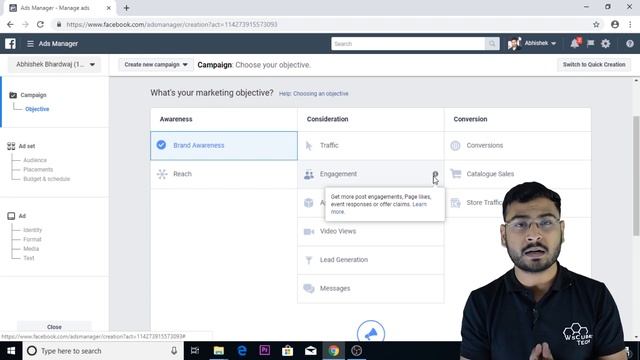Open Chrome three-dot menu
This screenshot has height=360, width=640.
click(630, 24)
